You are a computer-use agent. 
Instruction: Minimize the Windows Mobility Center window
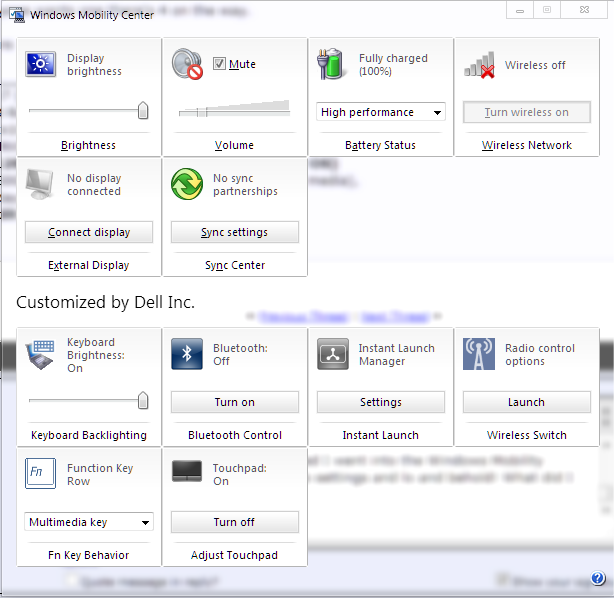click(520, 10)
